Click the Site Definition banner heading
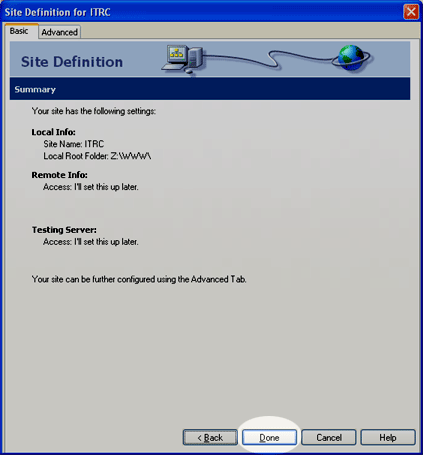Image resolution: width=423 pixels, height=455 pixels. [72, 62]
